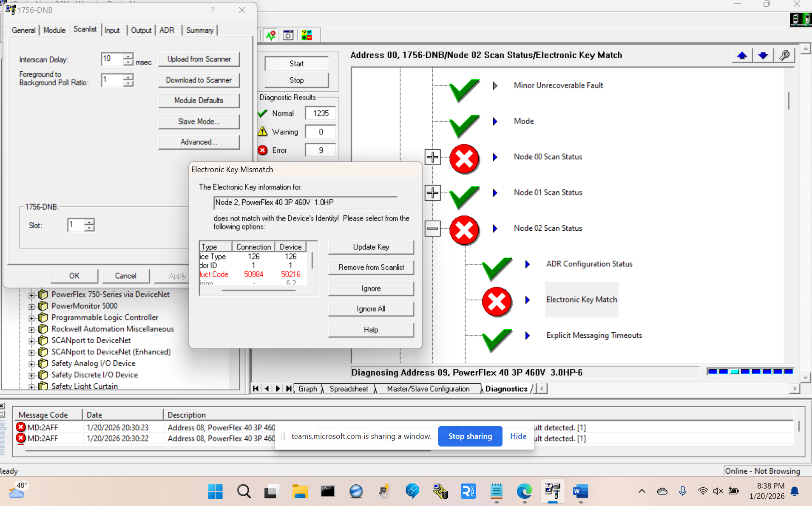This screenshot has width=812, height=506.
Task: Expand Node 00 Scan Status branch
Action: tap(432, 157)
